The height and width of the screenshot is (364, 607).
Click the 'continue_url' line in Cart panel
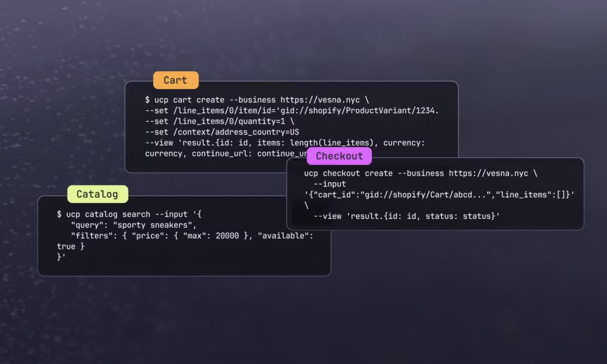227,154
